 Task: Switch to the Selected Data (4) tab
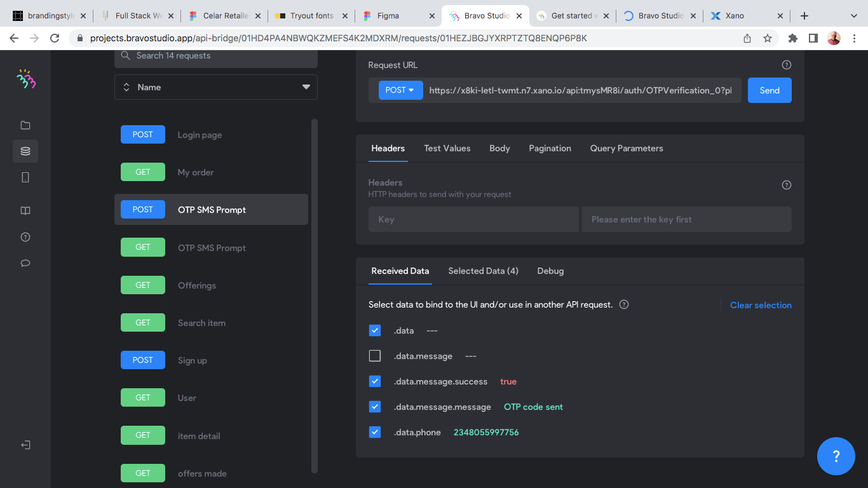483,271
